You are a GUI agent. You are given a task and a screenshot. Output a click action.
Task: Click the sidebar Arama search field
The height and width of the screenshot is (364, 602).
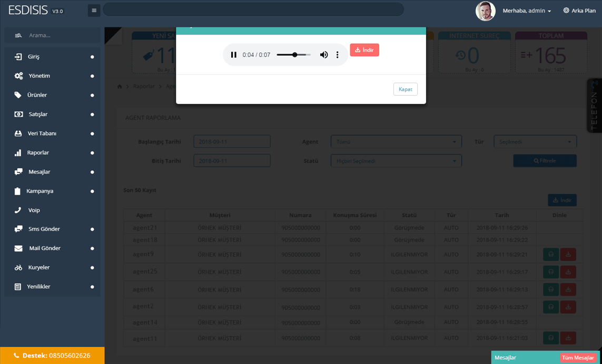coord(53,35)
